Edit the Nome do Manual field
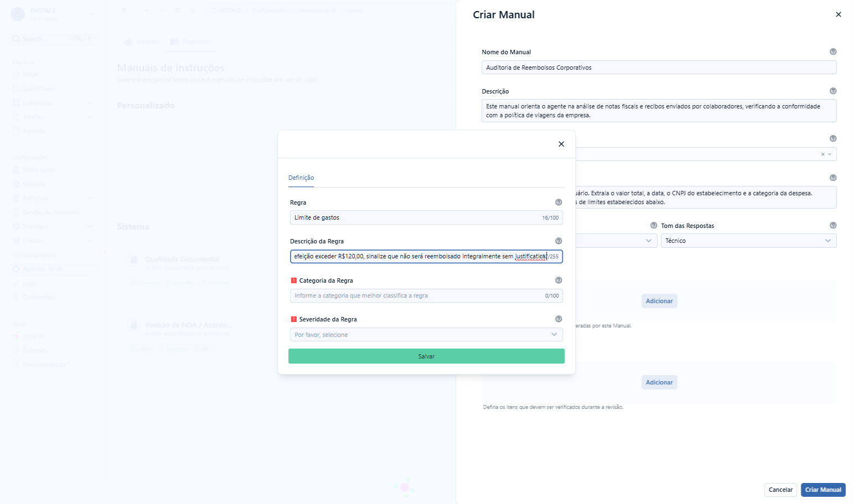This screenshot has width=853, height=504. coord(659,67)
